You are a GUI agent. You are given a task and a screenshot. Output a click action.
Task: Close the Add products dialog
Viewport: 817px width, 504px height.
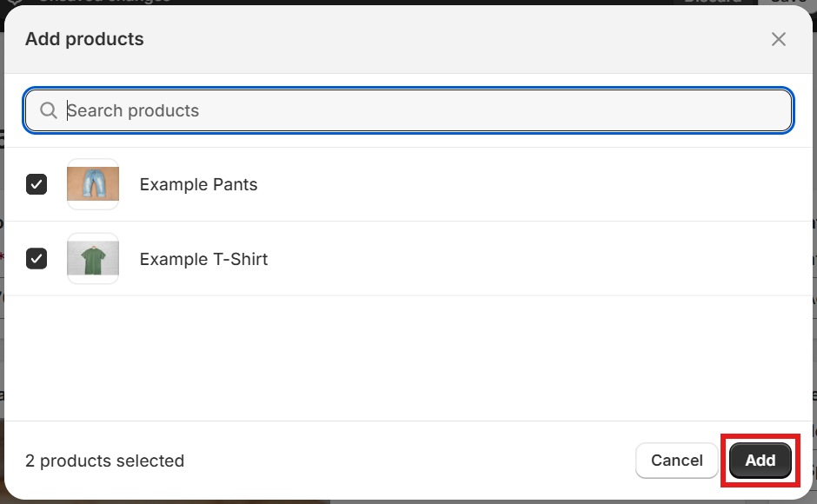pyautogui.click(x=779, y=39)
